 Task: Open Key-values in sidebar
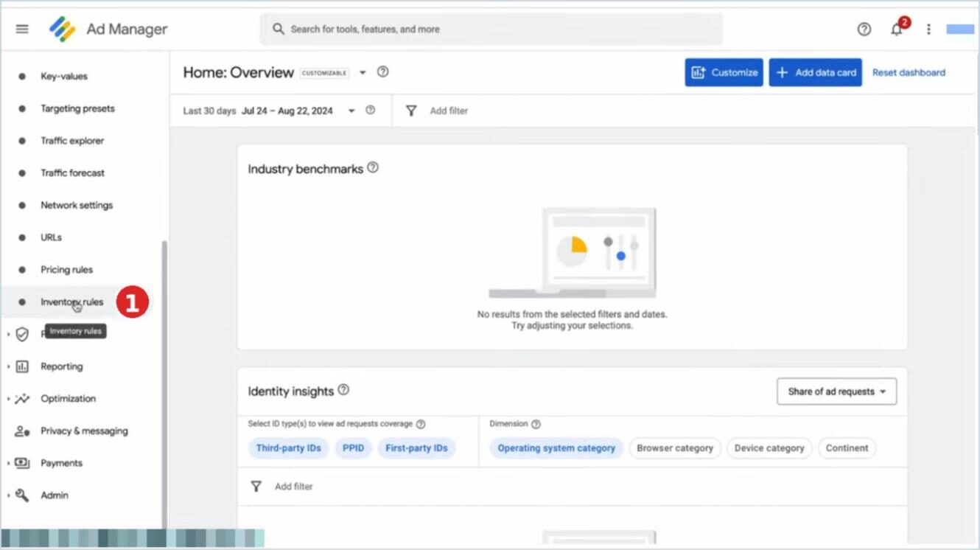[64, 76]
